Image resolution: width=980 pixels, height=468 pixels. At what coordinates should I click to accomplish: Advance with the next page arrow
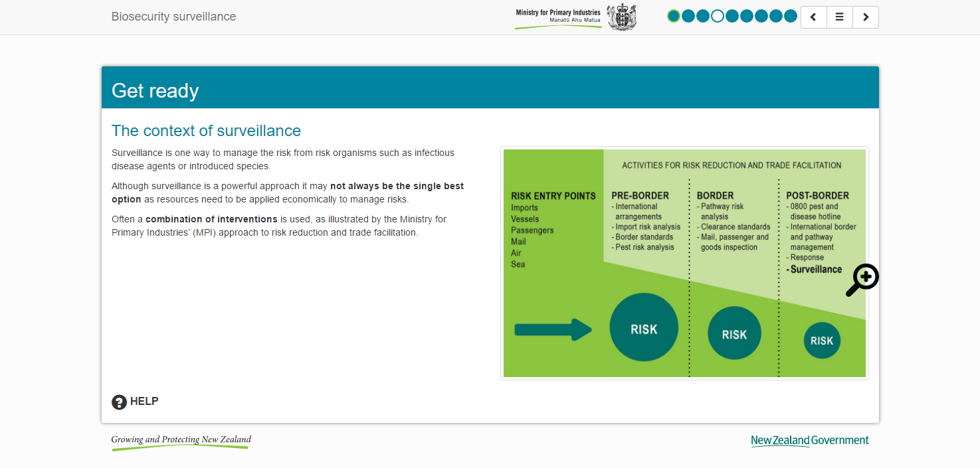tap(866, 17)
